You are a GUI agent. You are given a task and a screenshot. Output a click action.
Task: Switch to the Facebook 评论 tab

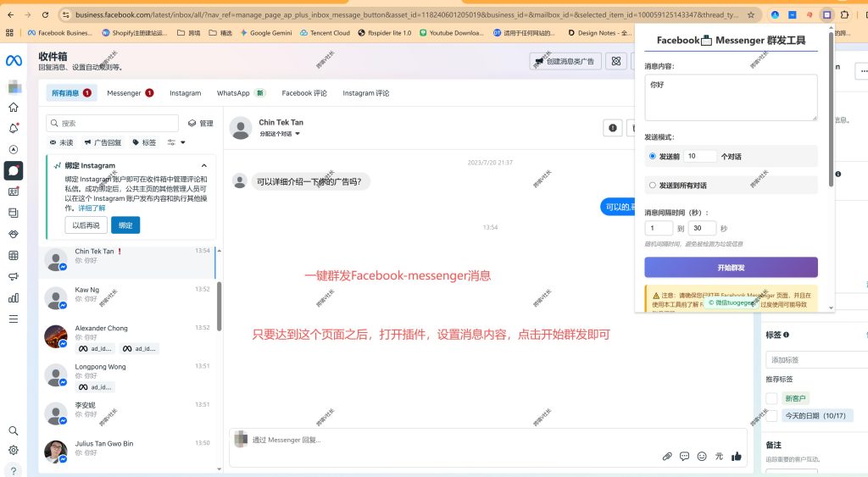(304, 93)
